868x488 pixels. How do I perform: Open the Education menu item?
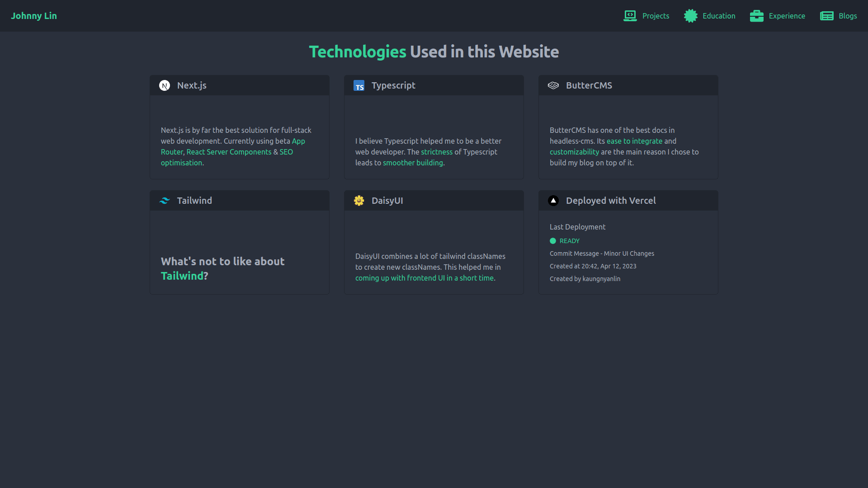click(x=719, y=16)
